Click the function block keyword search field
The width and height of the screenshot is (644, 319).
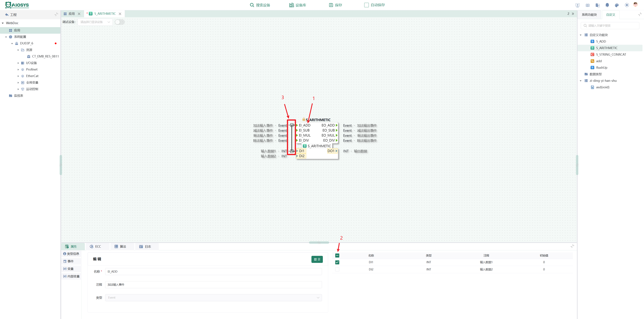click(610, 25)
